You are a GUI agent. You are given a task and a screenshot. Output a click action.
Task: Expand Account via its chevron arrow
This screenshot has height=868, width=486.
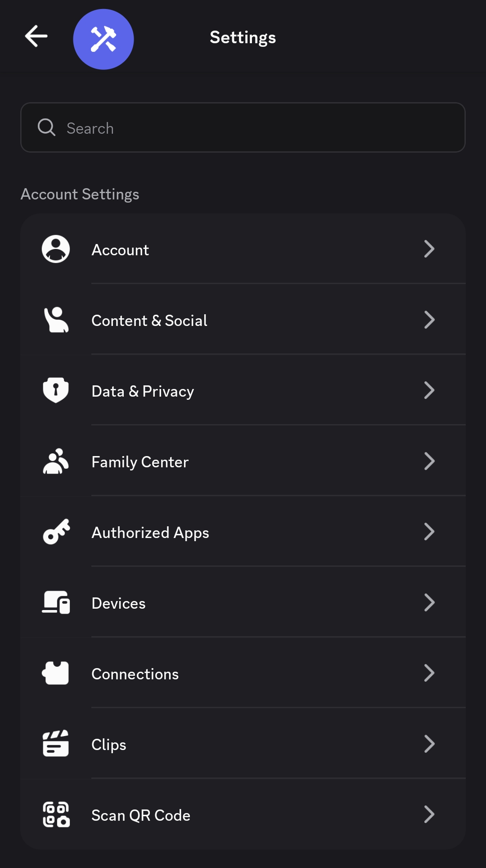point(429,249)
